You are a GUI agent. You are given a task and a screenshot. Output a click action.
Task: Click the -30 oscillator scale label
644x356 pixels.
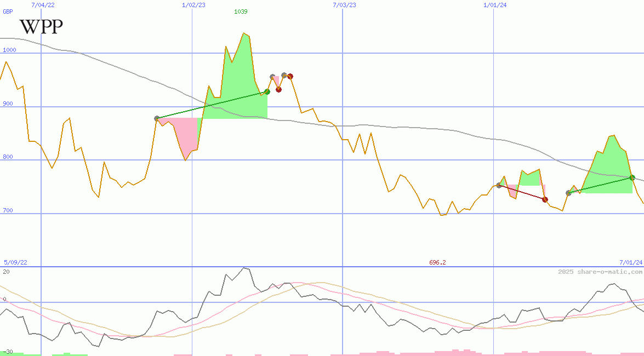click(7, 352)
